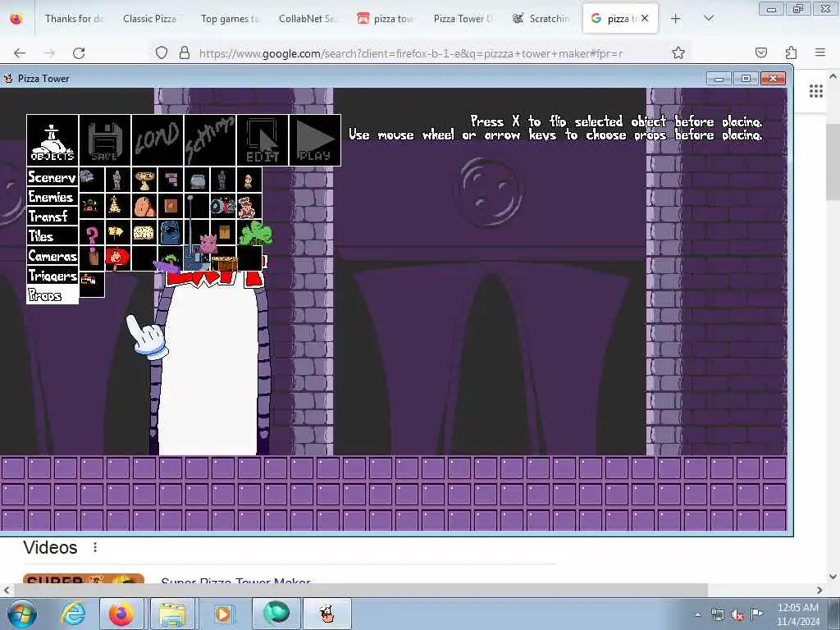Show site security lock info
This screenshot has height=630, width=840.
[x=185, y=53]
